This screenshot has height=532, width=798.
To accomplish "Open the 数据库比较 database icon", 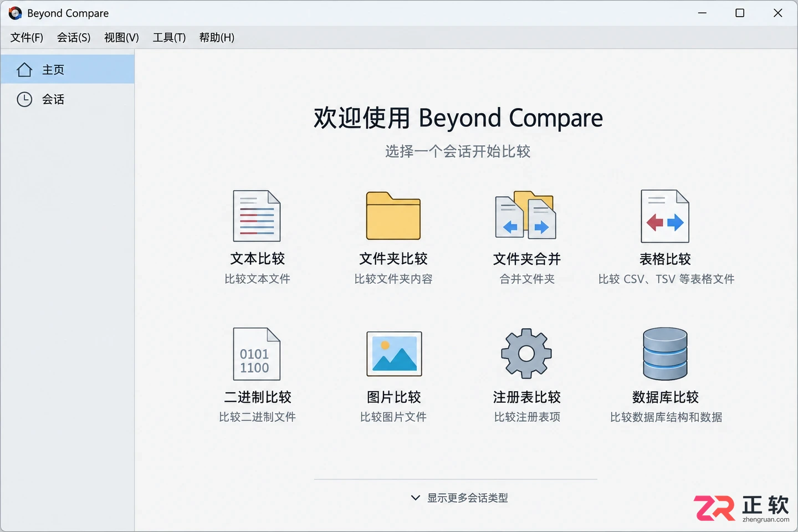I will pos(665,354).
